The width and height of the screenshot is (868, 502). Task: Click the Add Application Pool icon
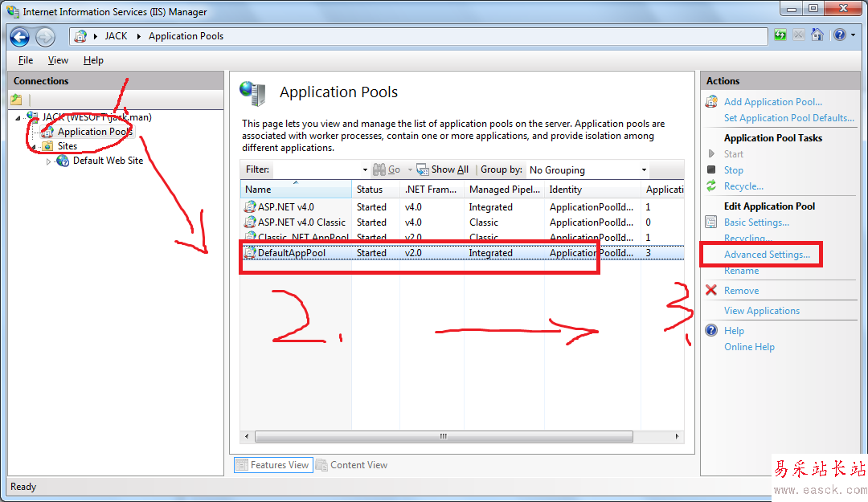tap(711, 102)
